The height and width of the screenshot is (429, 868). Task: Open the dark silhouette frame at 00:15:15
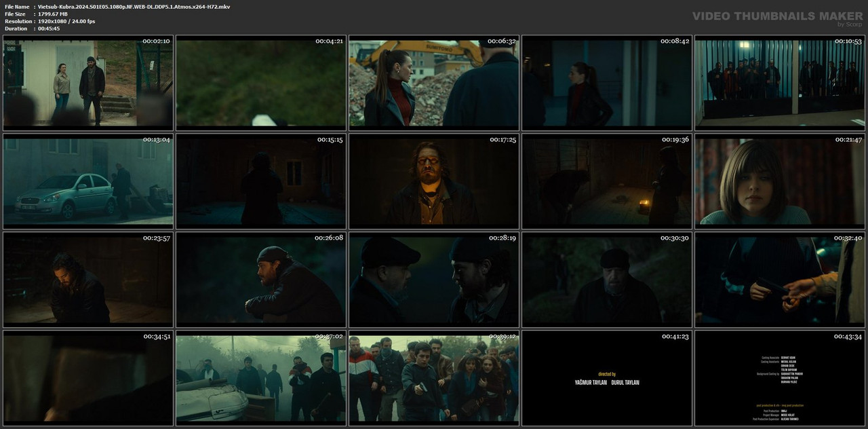(261, 181)
